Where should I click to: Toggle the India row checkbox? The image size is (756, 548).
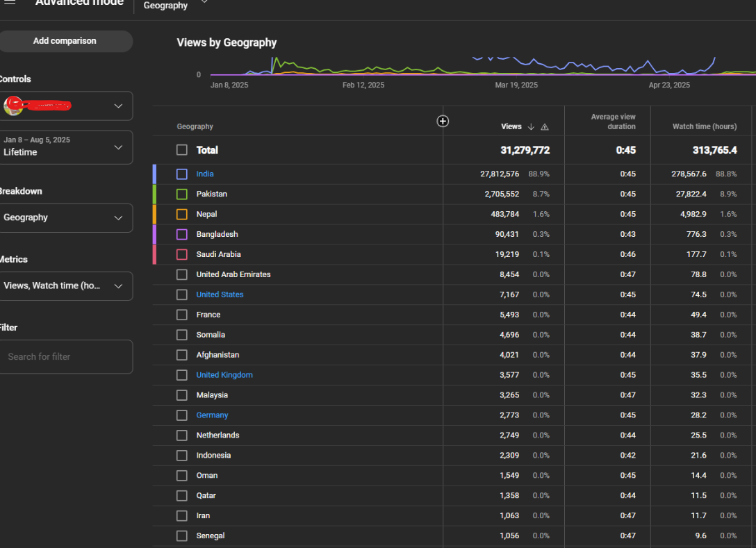tap(182, 174)
